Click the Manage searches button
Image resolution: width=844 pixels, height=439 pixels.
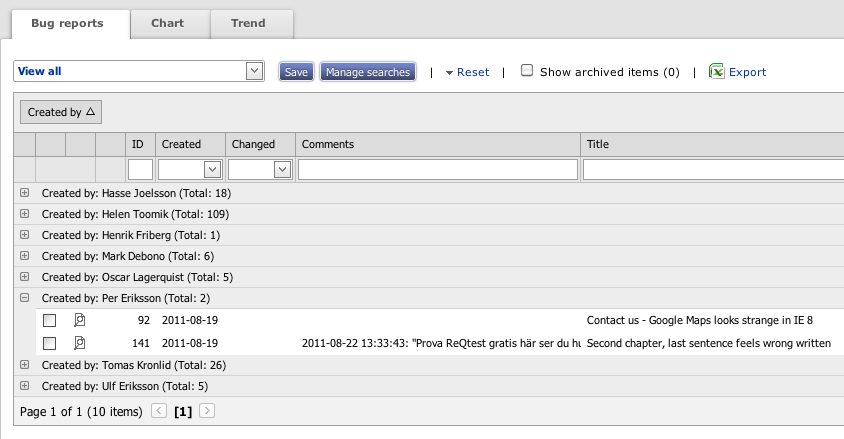tap(367, 72)
